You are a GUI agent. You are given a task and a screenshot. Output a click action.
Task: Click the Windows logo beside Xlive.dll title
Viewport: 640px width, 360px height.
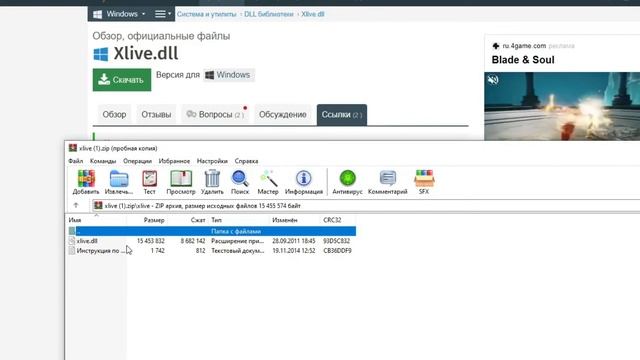pyautogui.click(x=101, y=54)
